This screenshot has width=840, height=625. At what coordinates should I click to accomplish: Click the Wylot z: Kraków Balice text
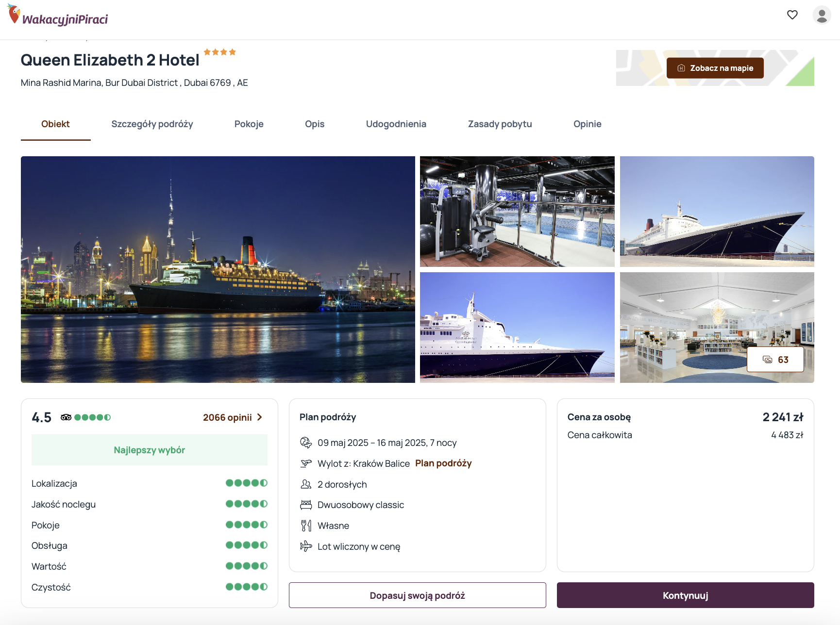[x=364, y=464]
